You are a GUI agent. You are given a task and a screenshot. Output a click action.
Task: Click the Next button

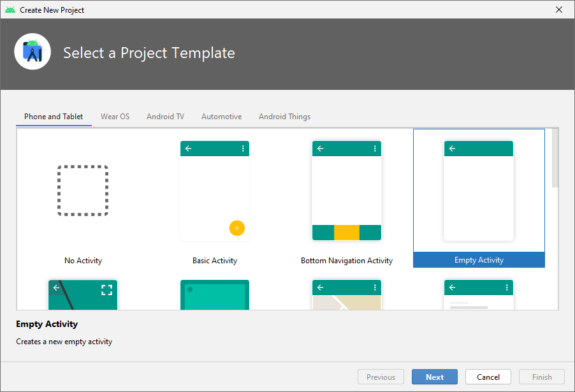point(434,377)
